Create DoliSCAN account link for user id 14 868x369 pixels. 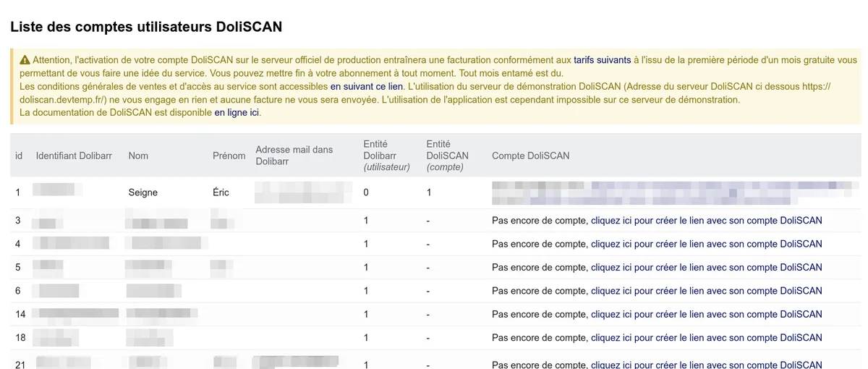[x=707, y=314]
